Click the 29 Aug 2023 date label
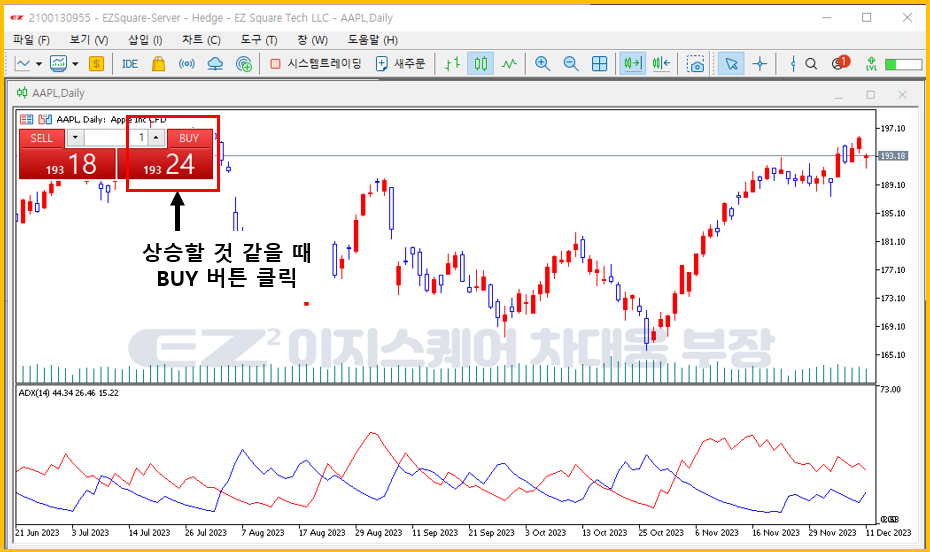Image resolution: width=930 pixels, height=552 pixels. [x=378, y=532]
